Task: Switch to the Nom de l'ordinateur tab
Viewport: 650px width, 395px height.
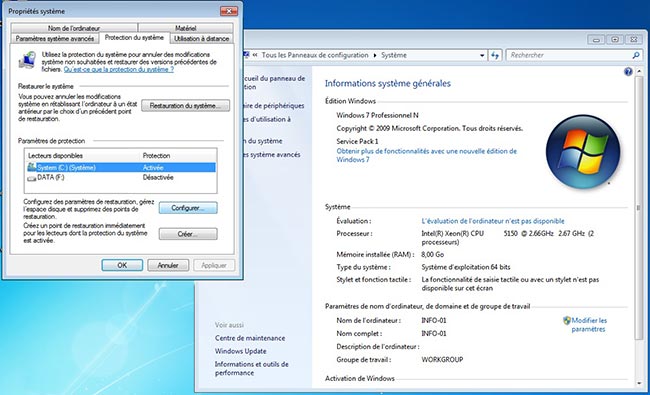Action: coord(74,28)
